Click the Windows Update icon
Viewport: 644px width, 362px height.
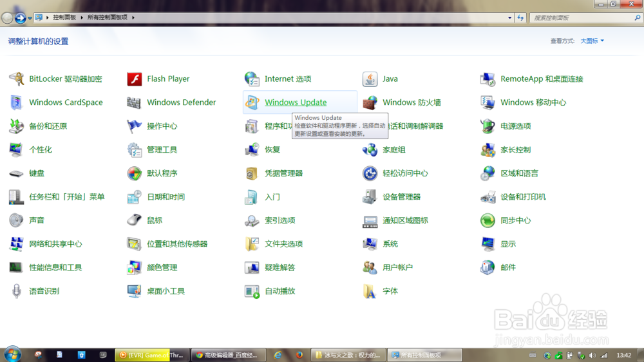(252, 102)
